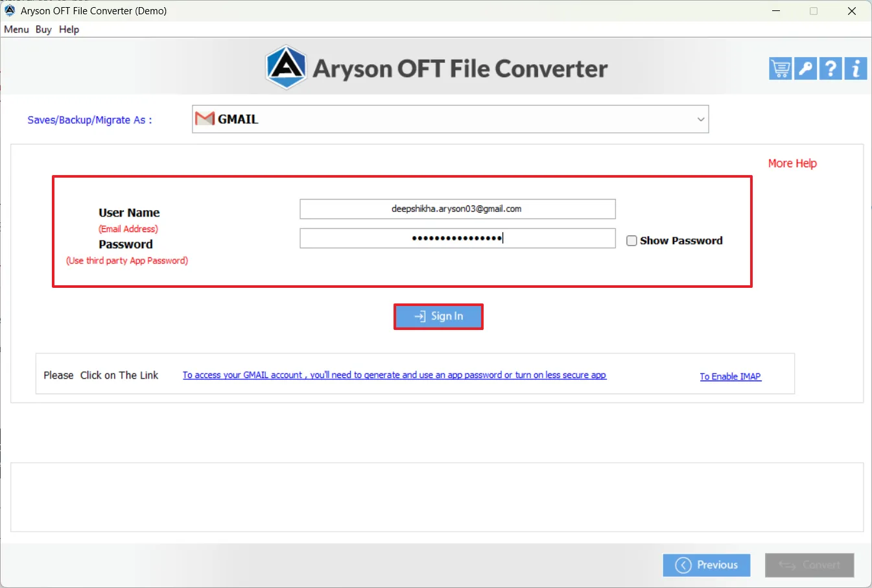The width and height of the screenshot is (872, 588).
Task: Click the question mark help icon
Action: [x=831, y=69]
